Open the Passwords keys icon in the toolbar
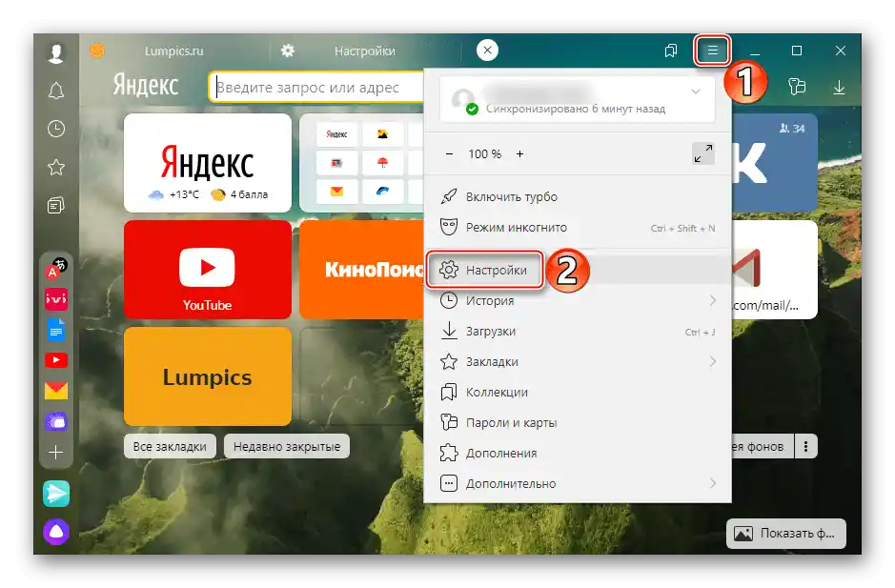 coord(798,86)
